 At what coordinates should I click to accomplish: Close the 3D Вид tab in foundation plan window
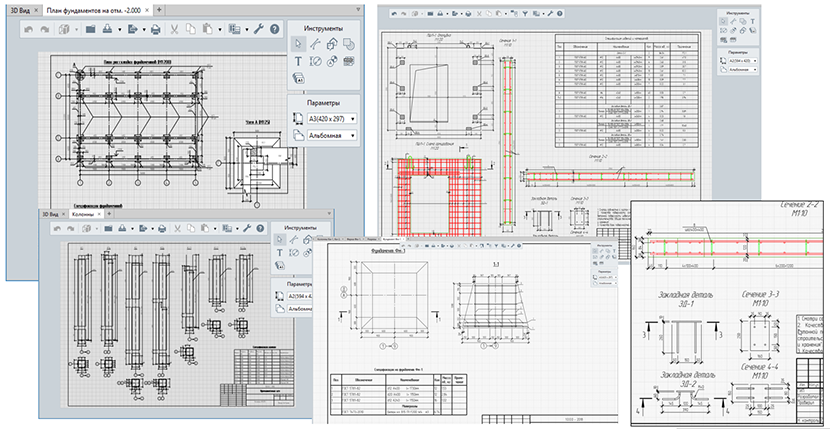pos(35,10)
